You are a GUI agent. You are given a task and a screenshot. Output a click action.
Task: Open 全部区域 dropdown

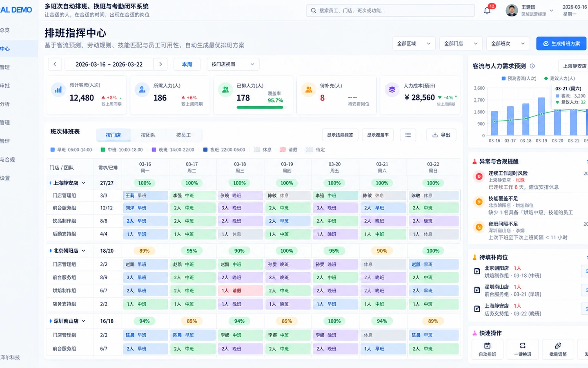pyautogui.click(x=414, y=43)
